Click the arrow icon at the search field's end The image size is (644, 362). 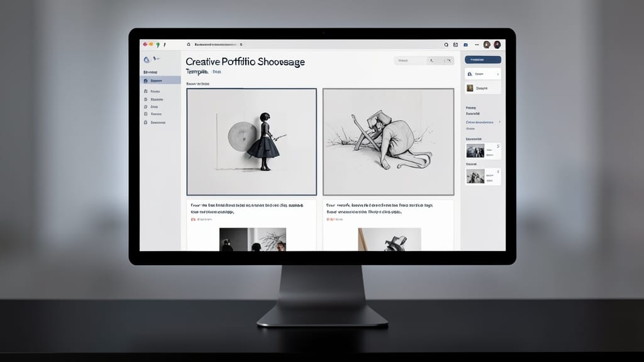tap(449, 60)
